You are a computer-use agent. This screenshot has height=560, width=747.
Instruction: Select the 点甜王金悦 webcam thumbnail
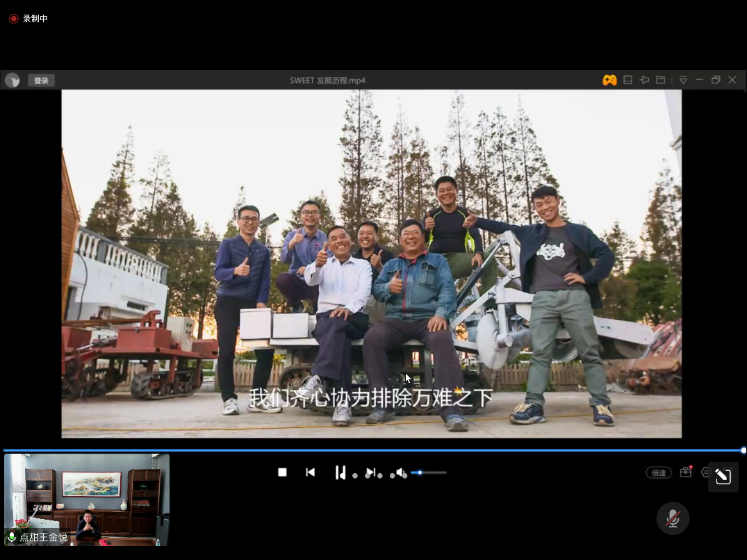coord(86,500)
